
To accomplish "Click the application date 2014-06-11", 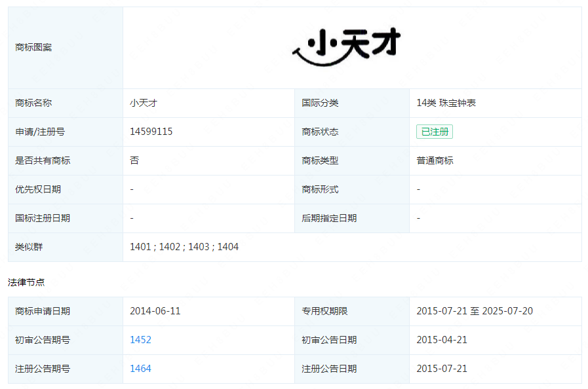I will [x=155, y=311].
